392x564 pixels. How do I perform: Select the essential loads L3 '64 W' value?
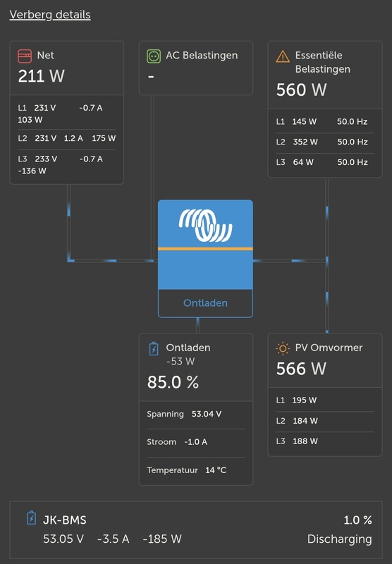click(303, 162)
